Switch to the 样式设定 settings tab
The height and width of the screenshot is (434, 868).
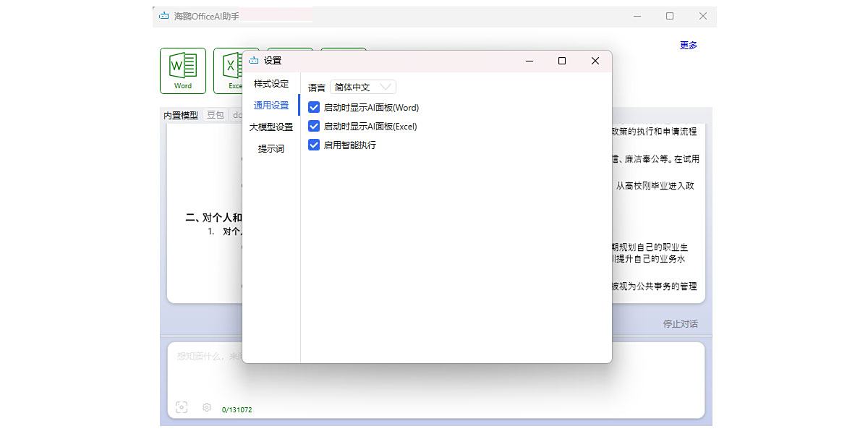pyautogui.click(x=271, y=84)
